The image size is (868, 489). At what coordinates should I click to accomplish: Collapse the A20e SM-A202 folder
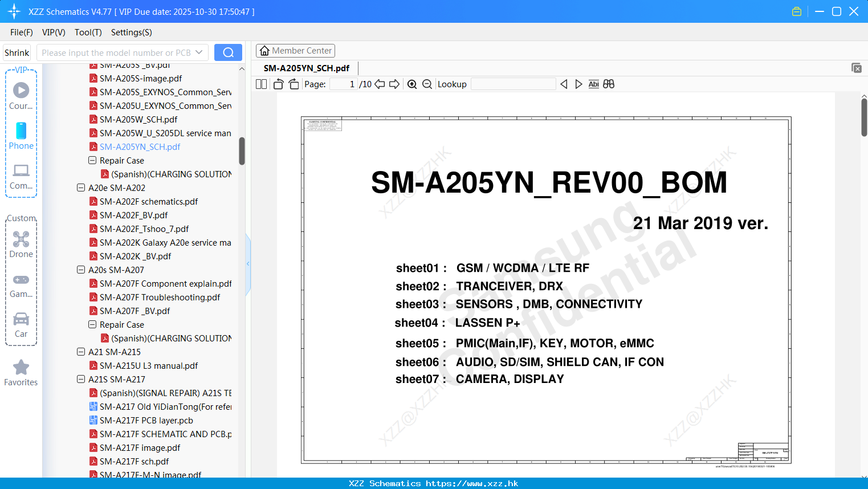81,188
